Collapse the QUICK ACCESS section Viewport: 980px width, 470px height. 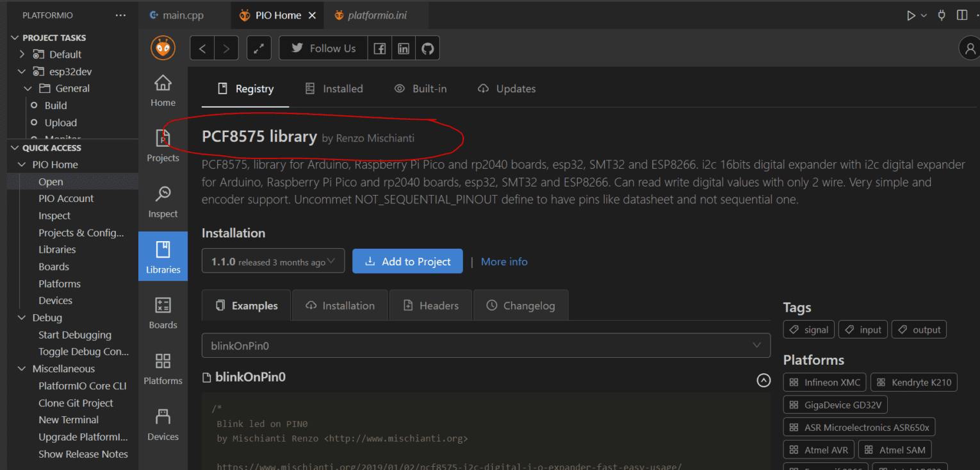[15, 148]
